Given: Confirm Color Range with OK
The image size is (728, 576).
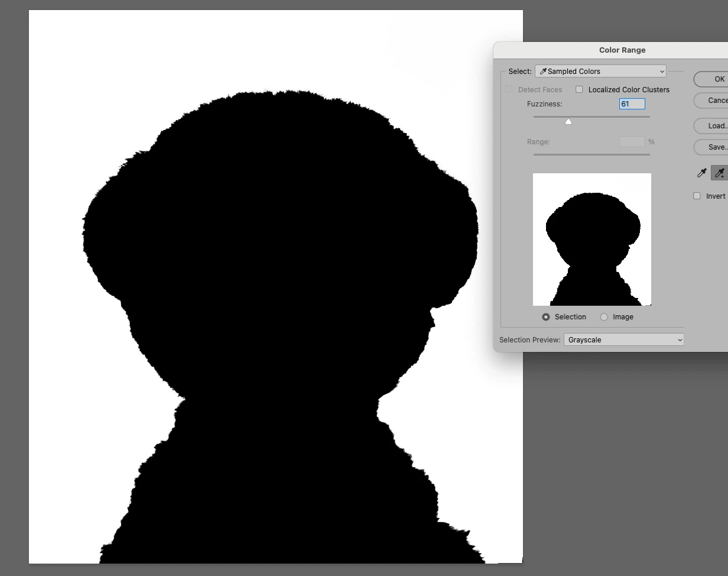Looking at the screenshot, I should 711,79.
